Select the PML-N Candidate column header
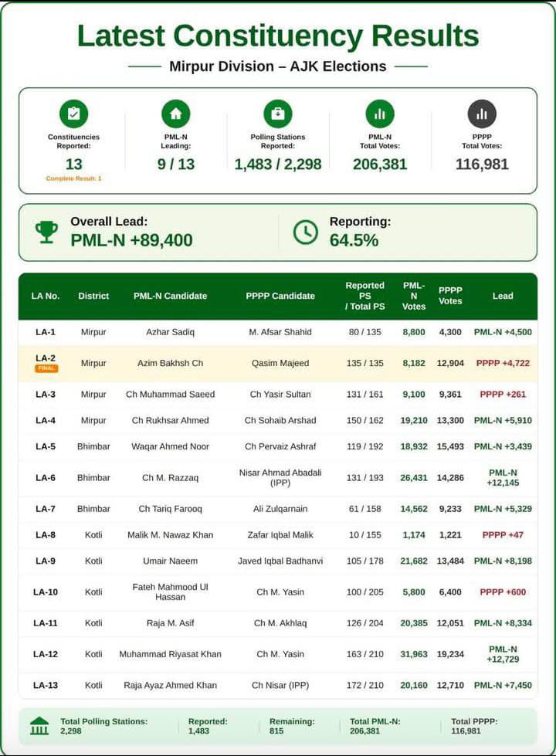Screen dimensions: 556x756 point(170,296)
